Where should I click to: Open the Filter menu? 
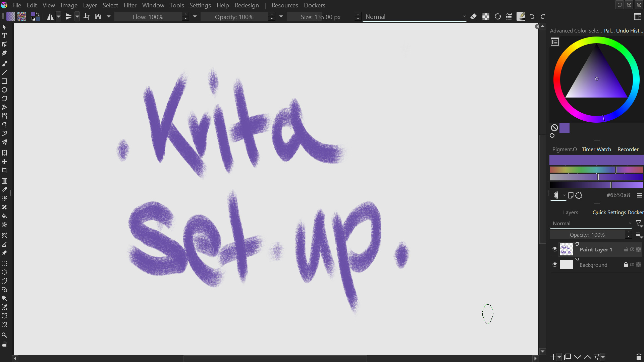coord(130,5)
